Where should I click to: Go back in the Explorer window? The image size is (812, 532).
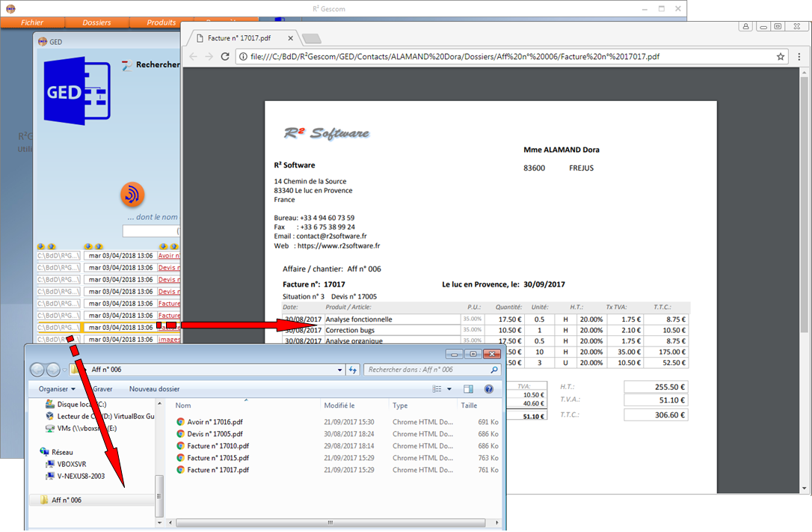[37, 370]
